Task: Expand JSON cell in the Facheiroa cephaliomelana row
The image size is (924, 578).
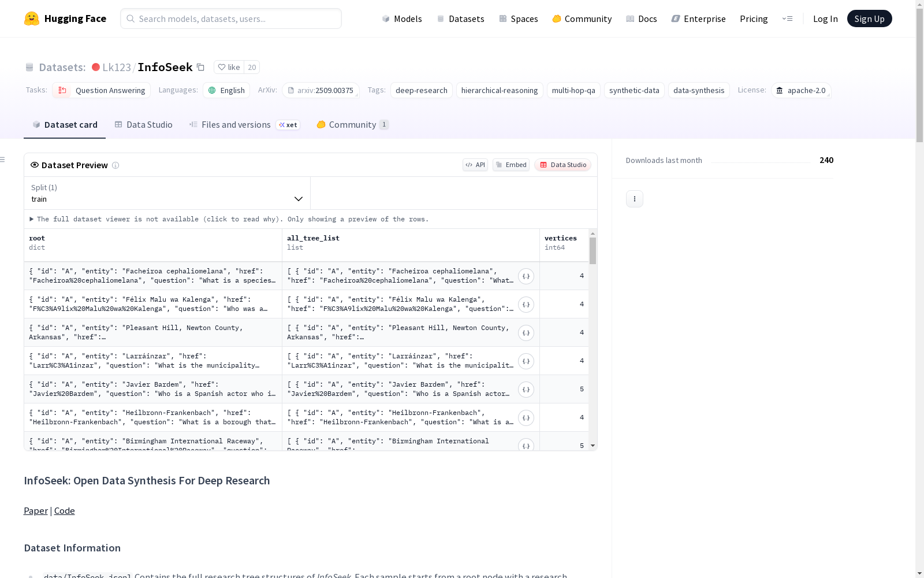Action: (526, 276)
